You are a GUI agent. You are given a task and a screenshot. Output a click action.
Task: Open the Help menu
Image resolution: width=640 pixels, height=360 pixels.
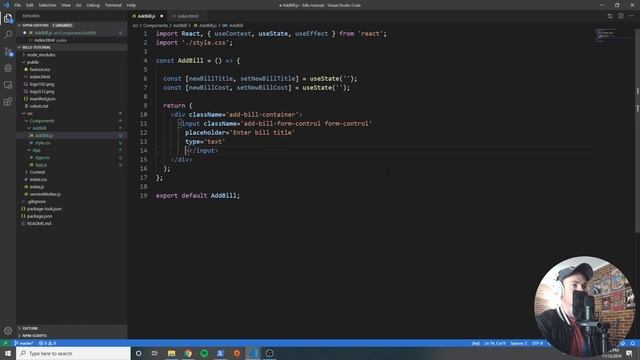pyautogui.click(x=131, y=5)
